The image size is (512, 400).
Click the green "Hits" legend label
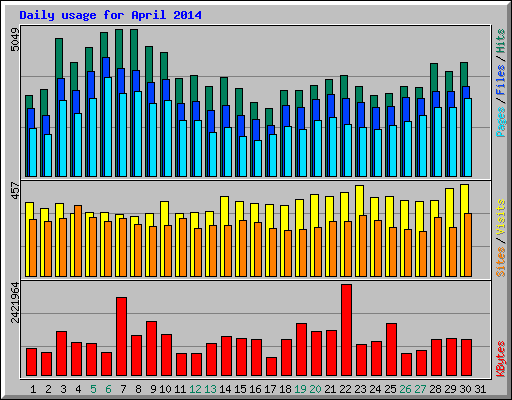point(501,41)
